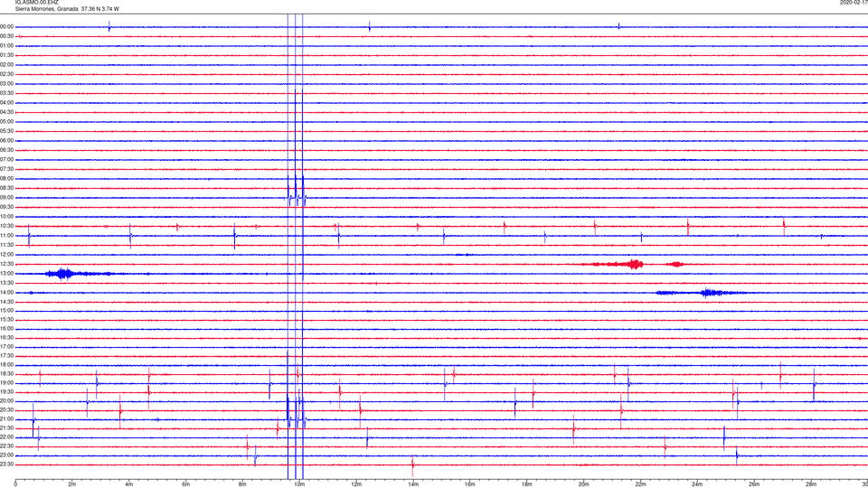Click the 18:30 row label
868x488 pixels.
(x=6, y=374)
